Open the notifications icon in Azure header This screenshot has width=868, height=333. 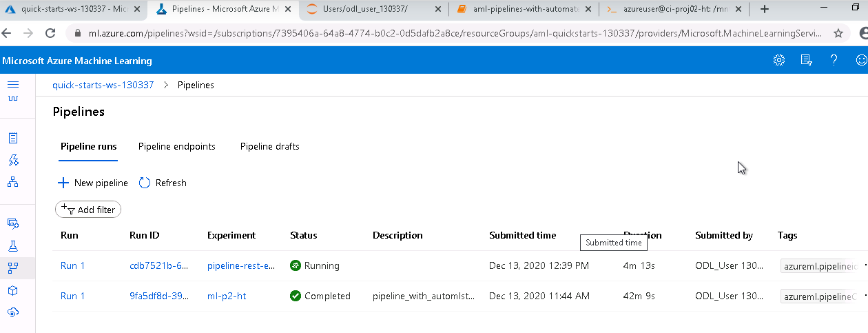click(x=807, y=61)
